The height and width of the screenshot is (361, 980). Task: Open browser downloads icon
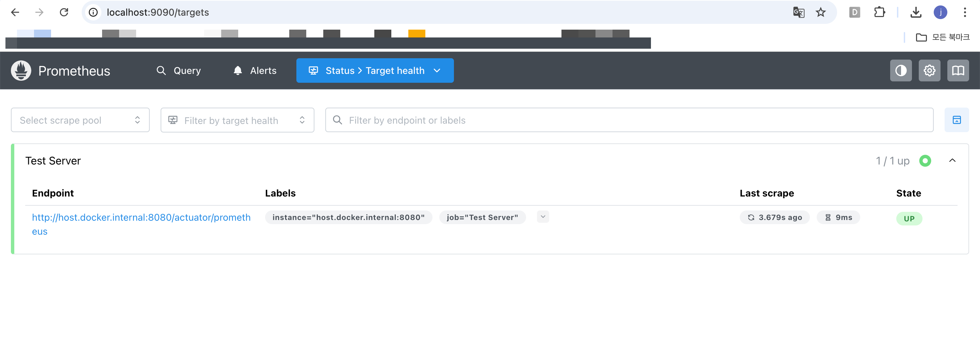pyautogui.click(x=916, y=13)
